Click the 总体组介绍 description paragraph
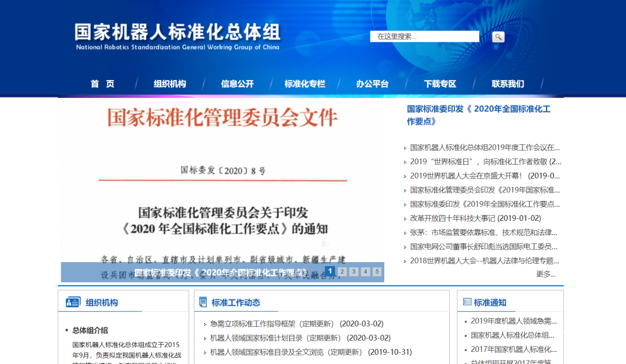The width and height of the screenshot is (626, 364). [x=126, y=352]
